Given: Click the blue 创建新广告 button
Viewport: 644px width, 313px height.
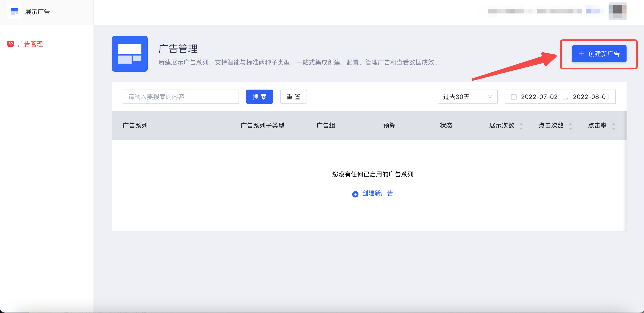Looking at the screenshot, I should point(599,54).
